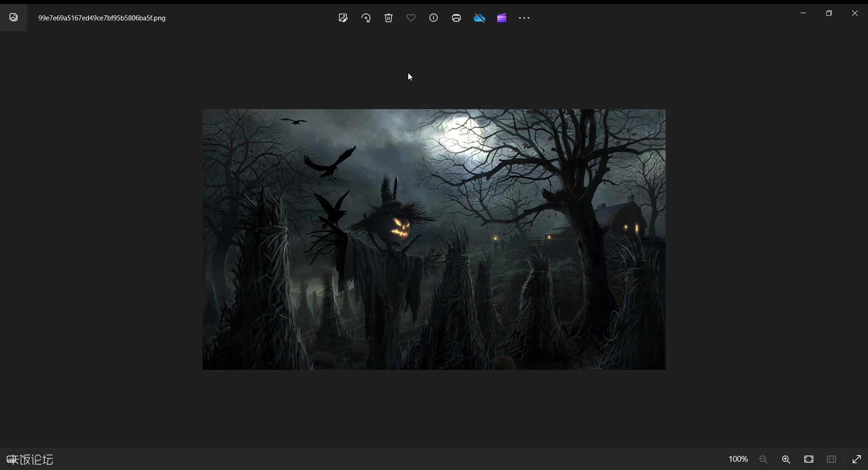Delete the image via trash icon
This screenshot has width=868, height=470.
coord(388,18)
